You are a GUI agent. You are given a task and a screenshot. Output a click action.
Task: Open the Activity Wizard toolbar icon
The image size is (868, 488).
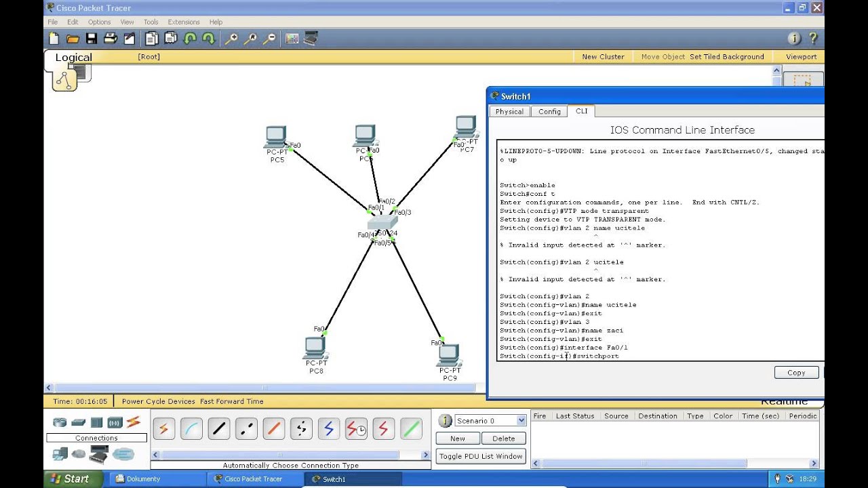130,39
